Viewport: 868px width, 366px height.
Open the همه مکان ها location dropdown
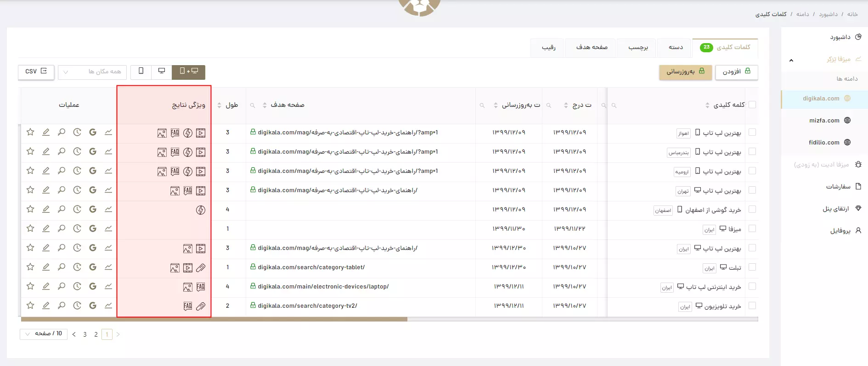(92, 72)
